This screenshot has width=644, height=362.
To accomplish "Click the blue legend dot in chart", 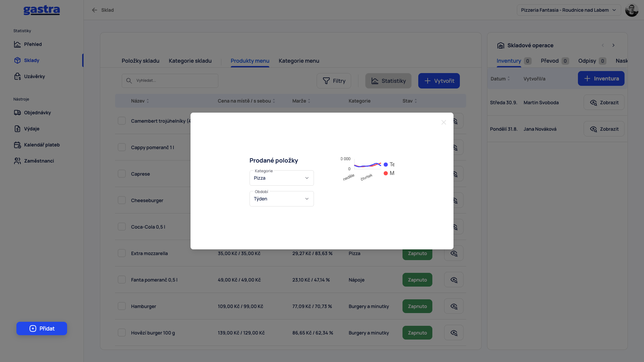I will click(386, 165).
